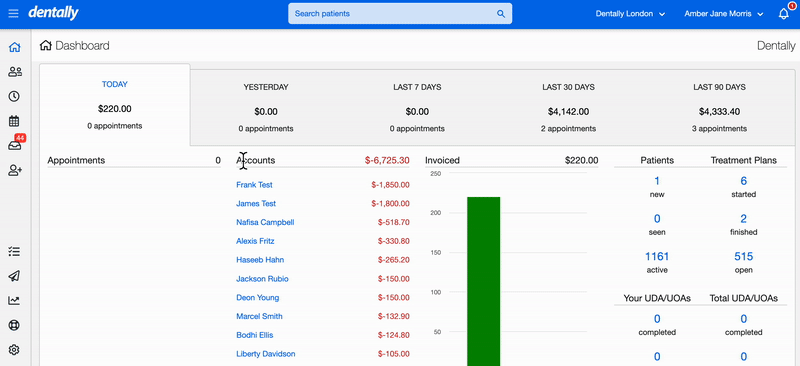
Task: Open the inbox icon with 44 badge
Action: (x=15, y=145)
